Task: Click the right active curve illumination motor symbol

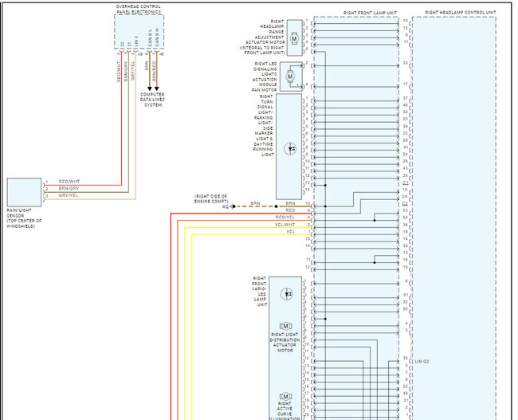Action: pos(286,396)
